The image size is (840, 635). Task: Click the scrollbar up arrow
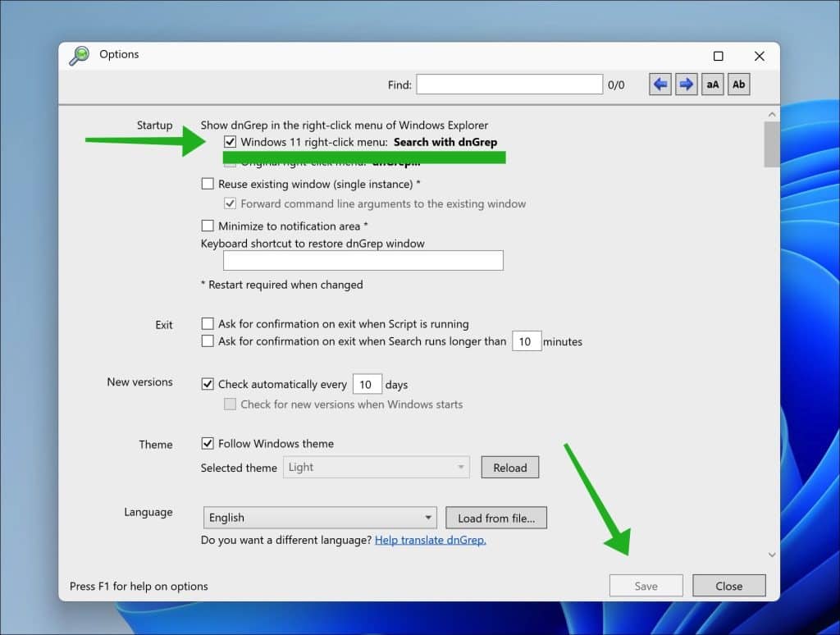[x=771, y=114]
